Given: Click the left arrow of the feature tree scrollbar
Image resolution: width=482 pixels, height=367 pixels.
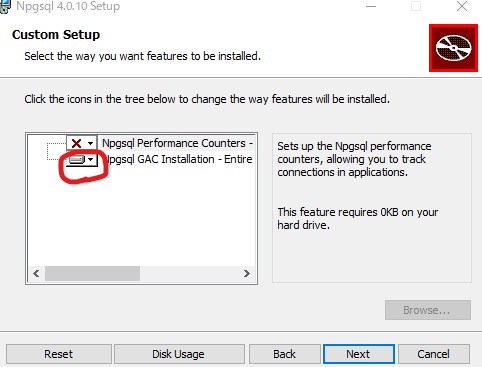Looking at the screenshot, I should (x=36, y=274).
